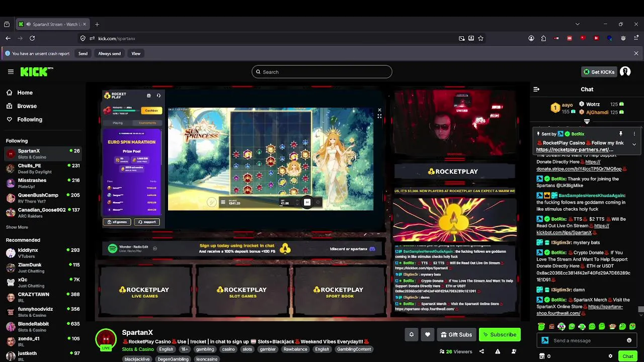Open recommended kiddlynx channel
Screen dimensions: 644x362
click(43, 253)
